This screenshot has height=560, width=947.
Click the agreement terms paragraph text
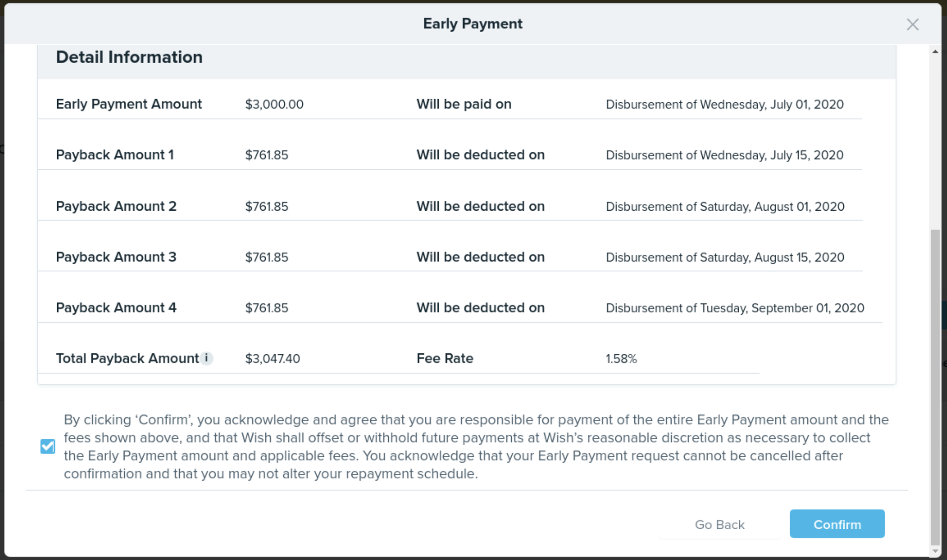[x=477, y=447]
